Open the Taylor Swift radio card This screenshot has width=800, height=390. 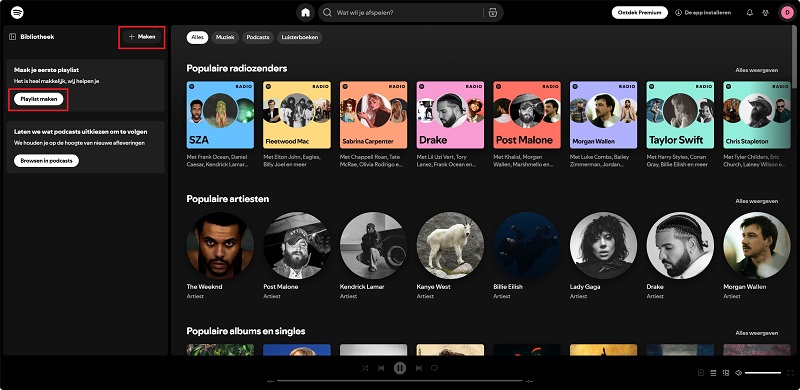click(681, 115)
